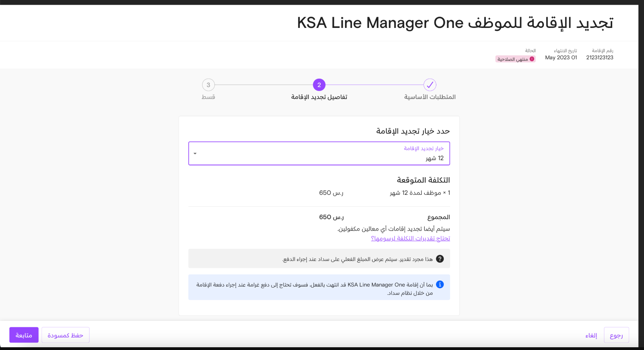
Task: Select the قسط step label
Action: tap(208, 97)
